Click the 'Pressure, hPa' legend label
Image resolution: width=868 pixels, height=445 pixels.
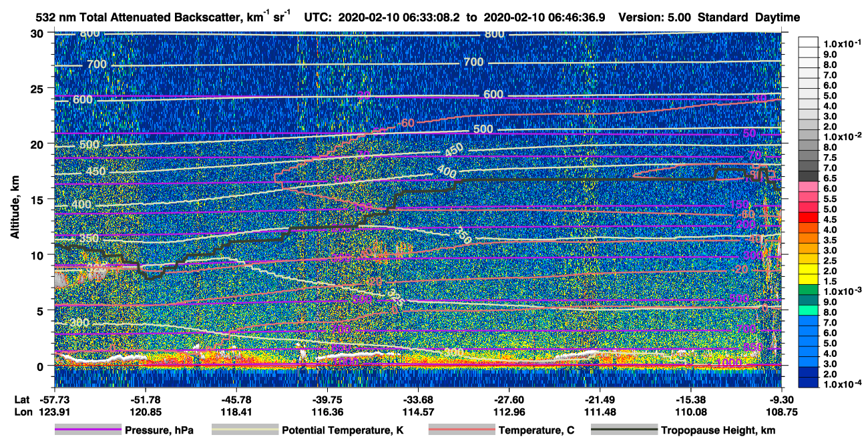pyautogui.click(x=159, y=431)
